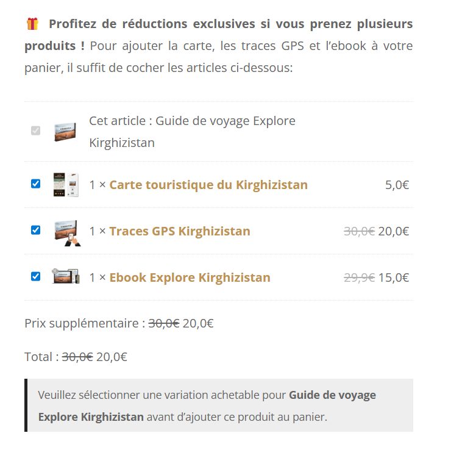476x469 pixels.
Task: Click the 15,0€ discounted Ebook price
Action: (x=394, y=277)
